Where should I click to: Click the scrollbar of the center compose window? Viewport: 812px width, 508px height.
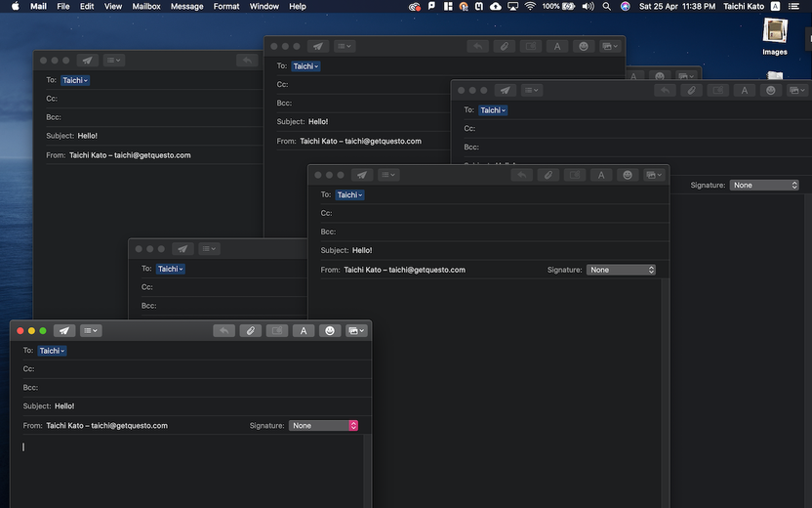(665, 394)
